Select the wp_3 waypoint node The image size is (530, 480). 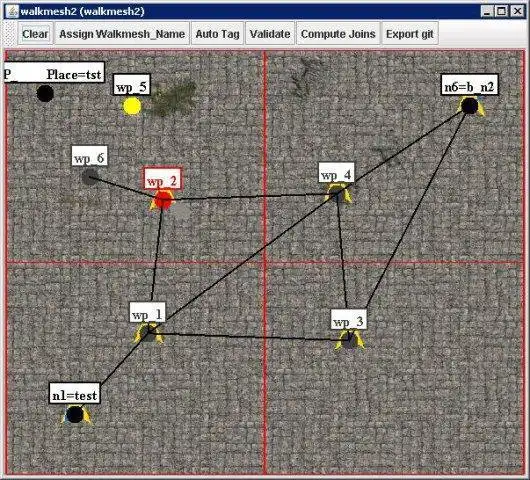coord(349,340)
